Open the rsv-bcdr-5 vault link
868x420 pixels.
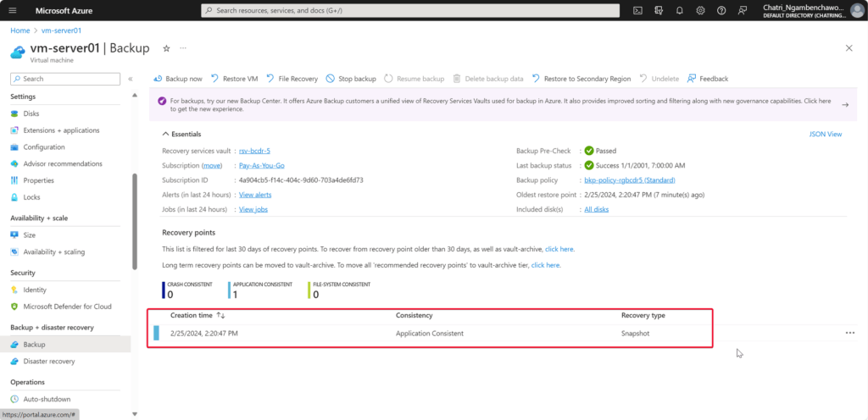pyautogui.click(x=254, y=151)
